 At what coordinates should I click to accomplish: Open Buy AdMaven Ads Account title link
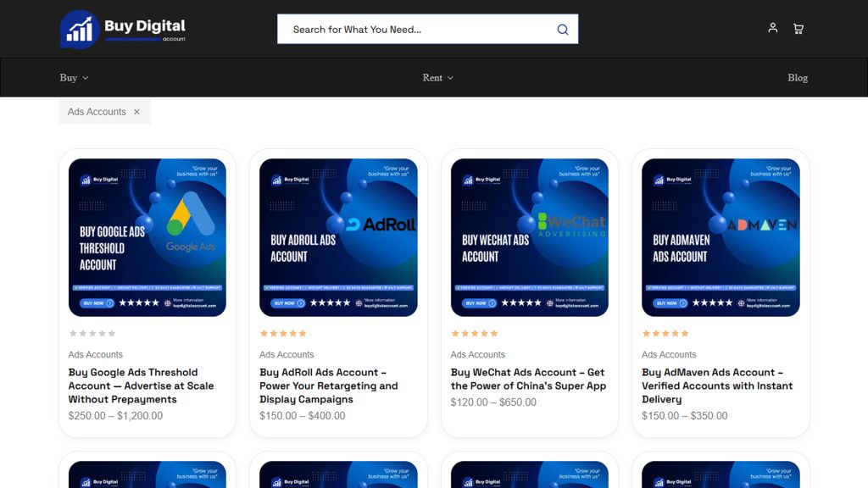point(717,385)
